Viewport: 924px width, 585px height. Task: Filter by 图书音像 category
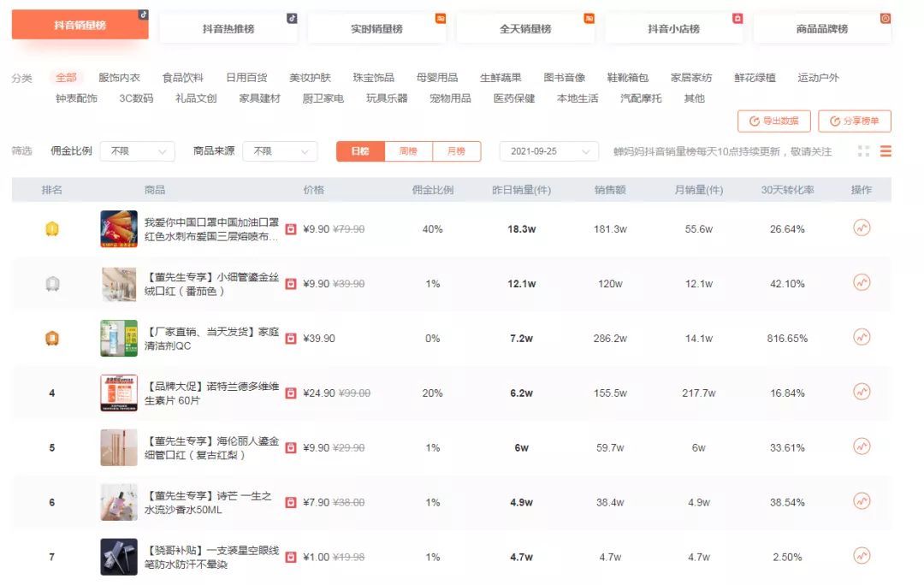pos(565,77)
